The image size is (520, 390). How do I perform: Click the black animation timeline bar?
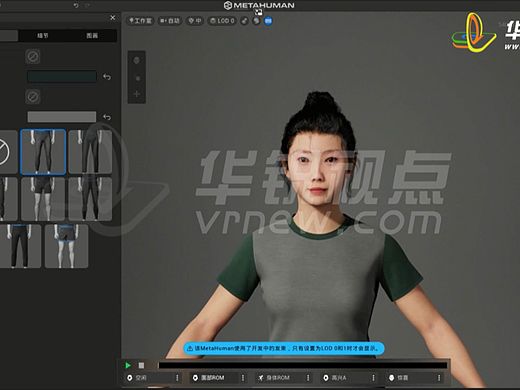[303, 365]
